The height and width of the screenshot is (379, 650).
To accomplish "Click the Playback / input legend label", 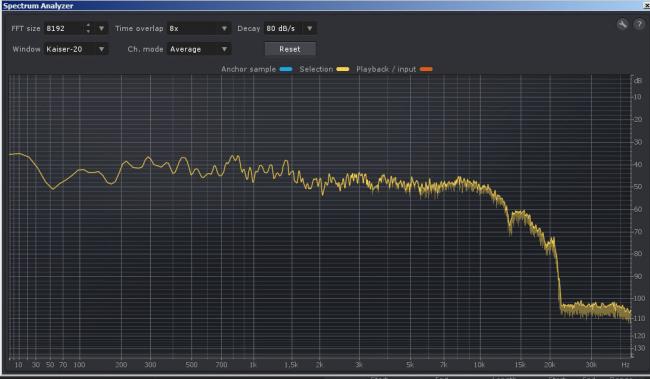I will click(x=386, y=69).
